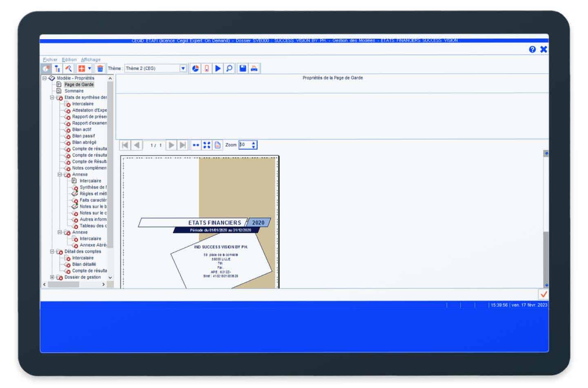Open the Affichage menu

coord(91,60)
